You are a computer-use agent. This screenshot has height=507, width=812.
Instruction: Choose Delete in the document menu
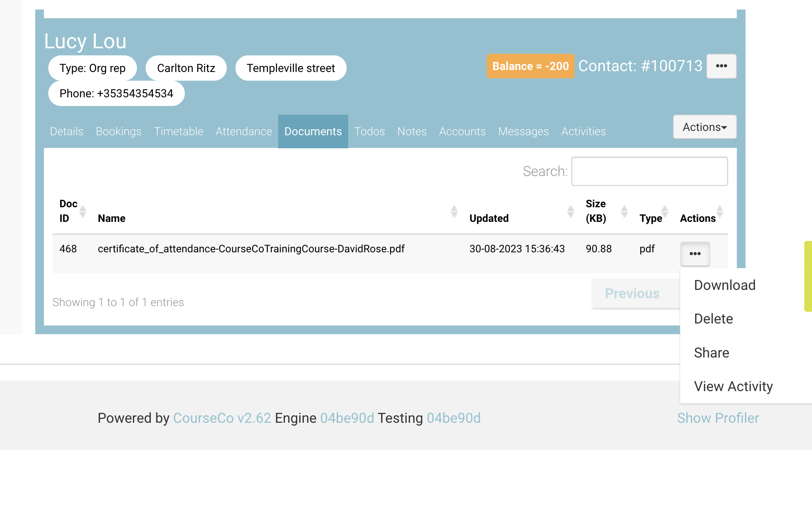pos(713,319)
